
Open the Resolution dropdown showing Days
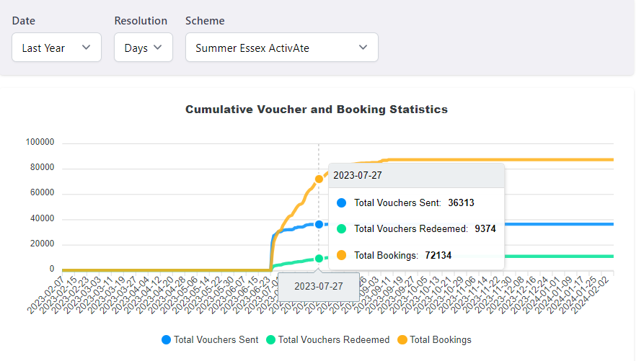pos(143,48)
